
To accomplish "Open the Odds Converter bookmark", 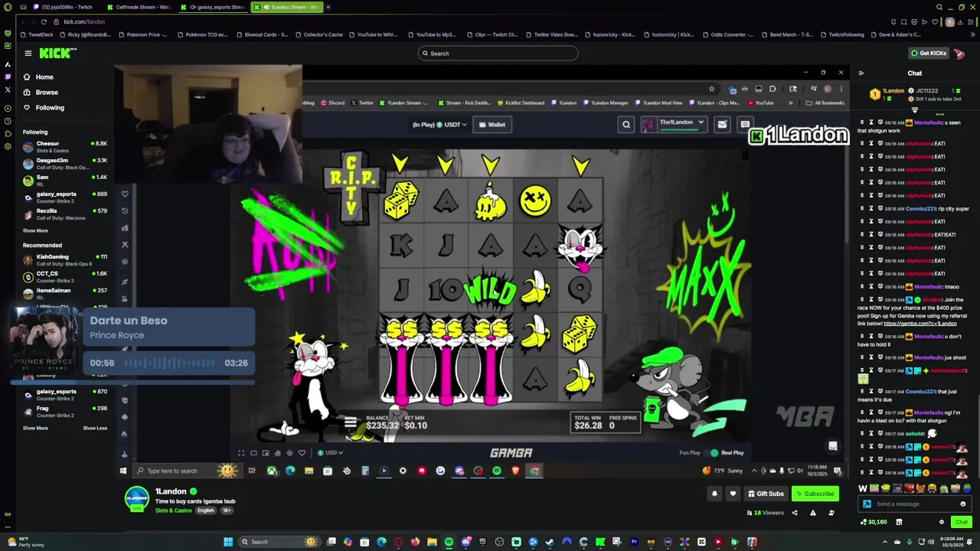I will tap(727, 34).
